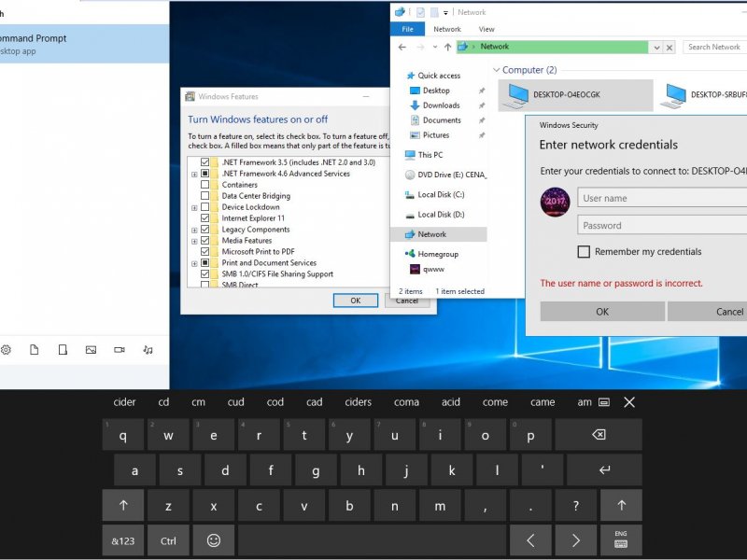Focus the Password field
Screen dimensions: 747x560
[662, 225]
